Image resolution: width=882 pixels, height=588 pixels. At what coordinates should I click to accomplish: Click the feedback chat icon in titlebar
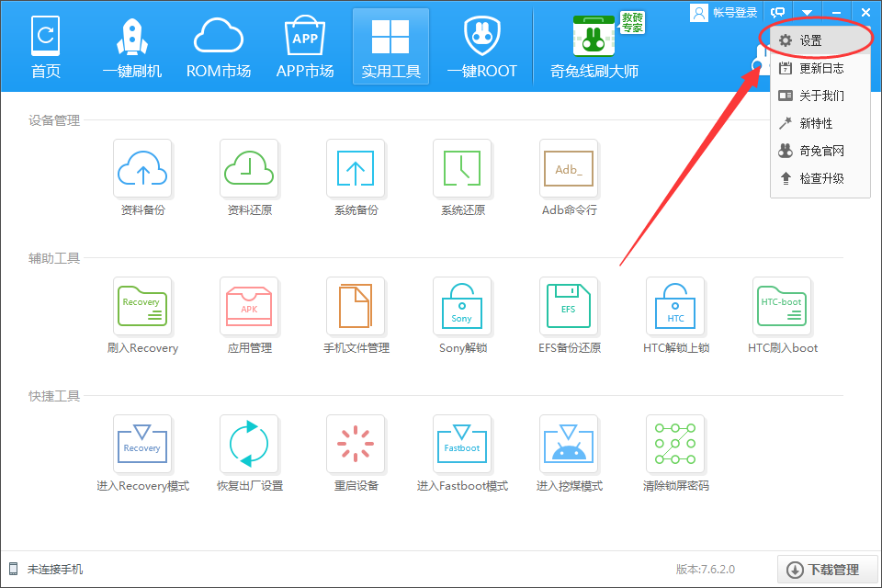coord(777,11)
